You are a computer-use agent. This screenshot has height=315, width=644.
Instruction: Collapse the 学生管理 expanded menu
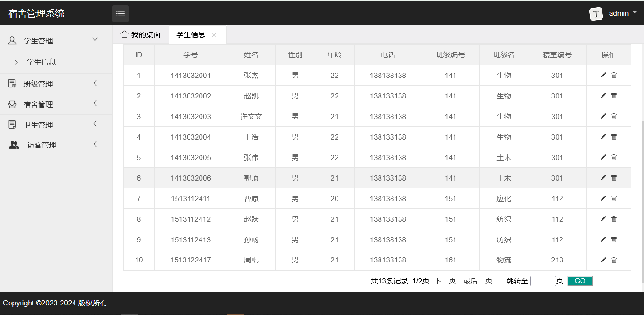coord(94,40)
